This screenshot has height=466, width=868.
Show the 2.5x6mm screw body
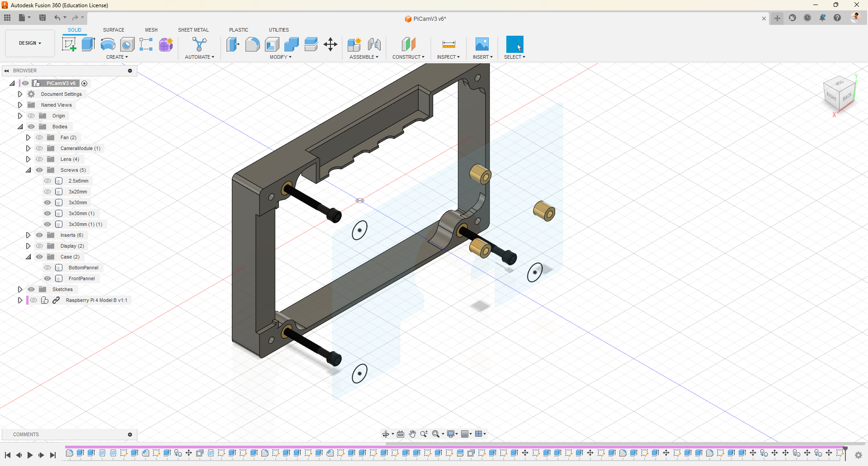pos(47,181)
